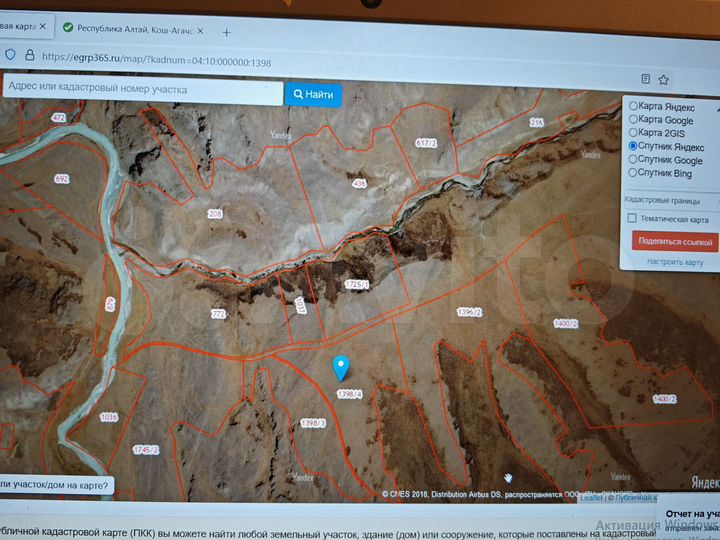Click parcel label 479 by the river
Viewport: 720px width, 540px height.
(110, 304)
